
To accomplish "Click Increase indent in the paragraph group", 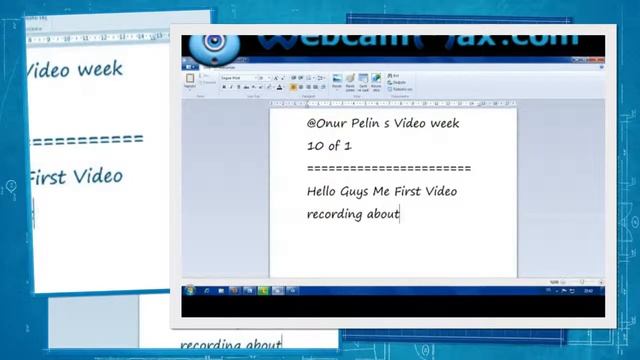I will (301, 78).
